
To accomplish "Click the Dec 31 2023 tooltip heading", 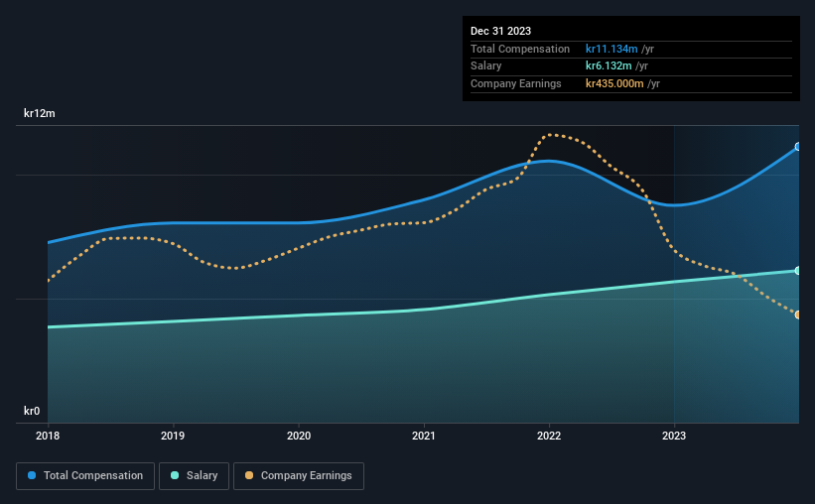I will click(x=500, y=31).
